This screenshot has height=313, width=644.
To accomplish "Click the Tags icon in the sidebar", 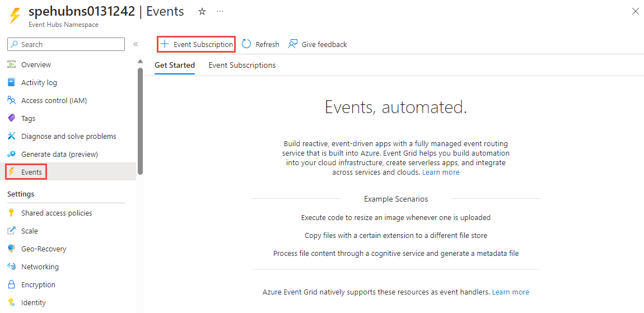I will (11, 118).
